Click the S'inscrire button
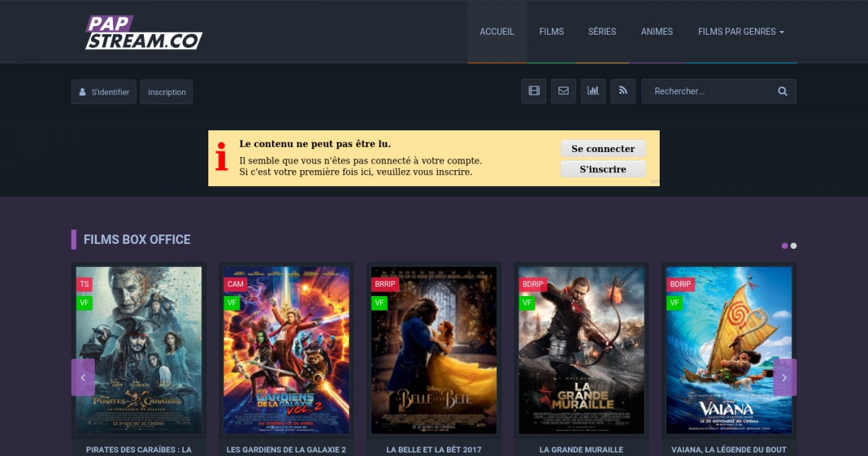Viewport: 868px width, 456px height. click(x=603, y=169)
